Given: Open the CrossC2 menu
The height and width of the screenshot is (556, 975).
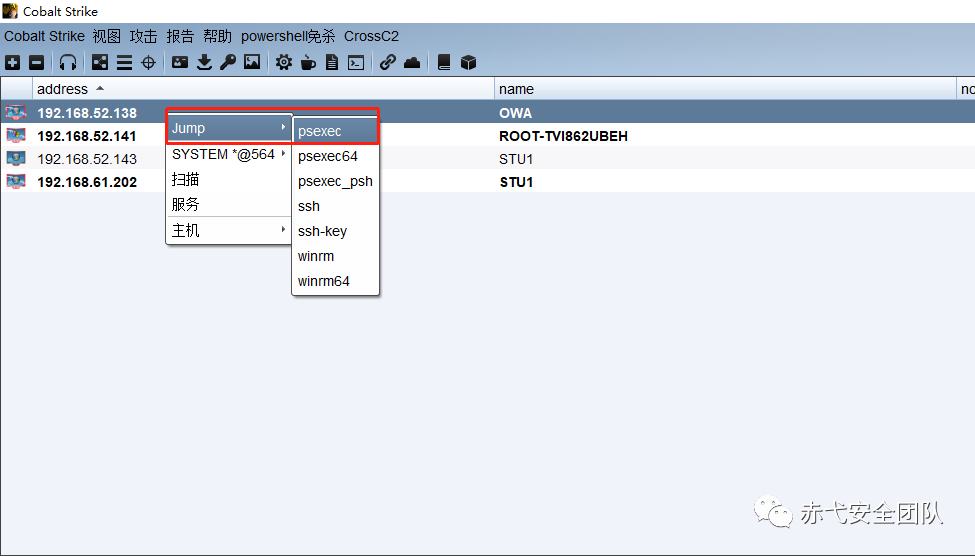Looking at the screenshot, I should 371,36.
